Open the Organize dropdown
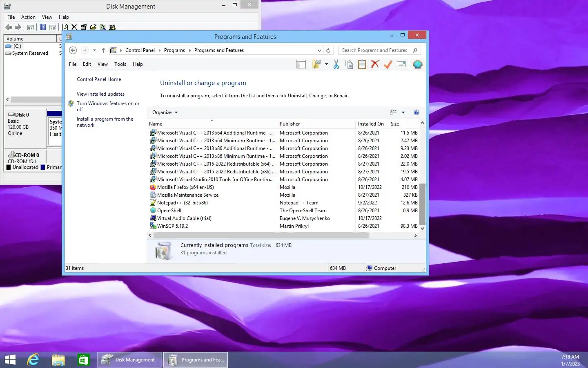This screenshot has width=588, height=368. [x=165, y=112]
